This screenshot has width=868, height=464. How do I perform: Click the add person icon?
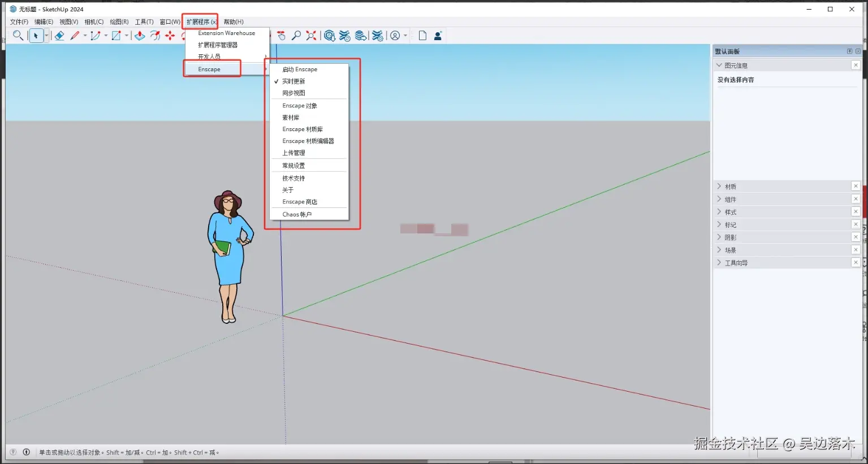click(x=438, y=36)
